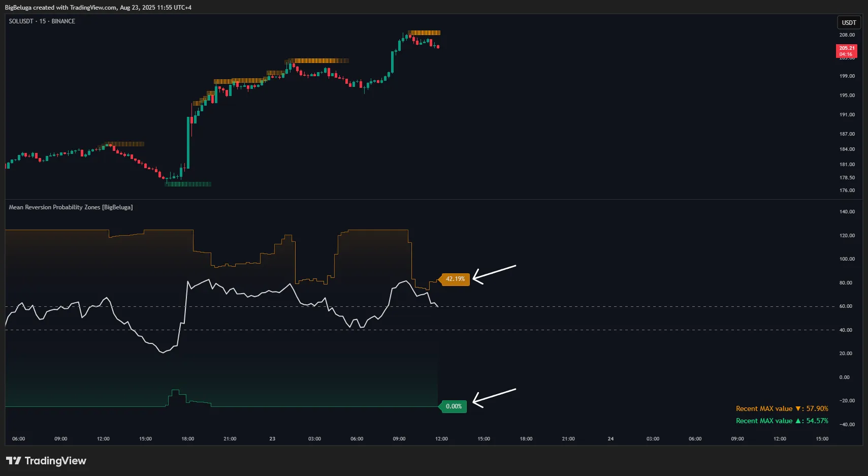Click the 23 date label on time axis

coord(272,439)
